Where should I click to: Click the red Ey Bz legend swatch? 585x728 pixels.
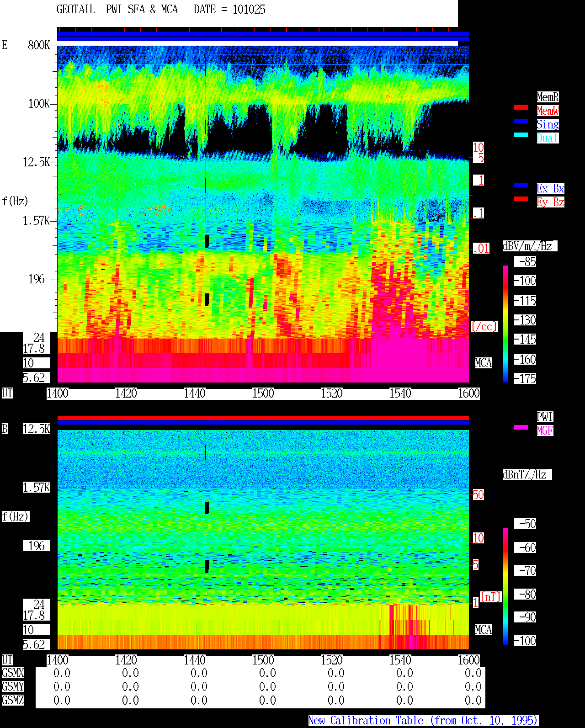521,199
